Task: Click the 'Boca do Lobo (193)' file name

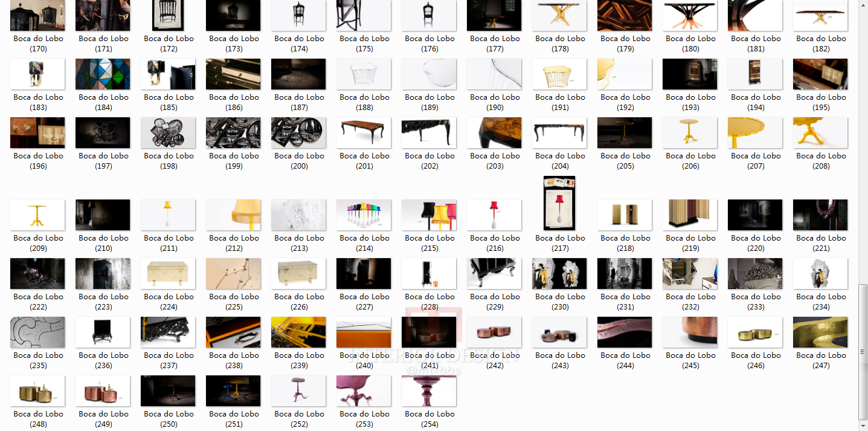Action: coord(690,102)
